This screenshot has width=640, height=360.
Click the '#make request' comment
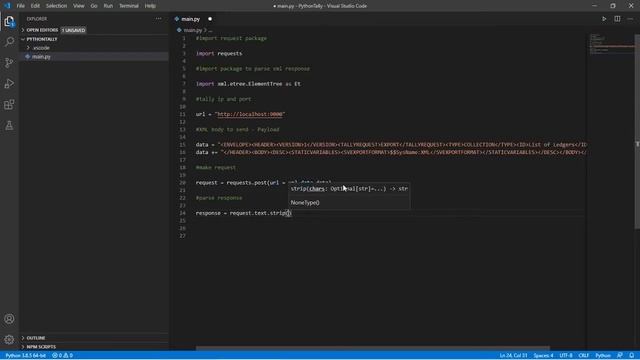216,167
